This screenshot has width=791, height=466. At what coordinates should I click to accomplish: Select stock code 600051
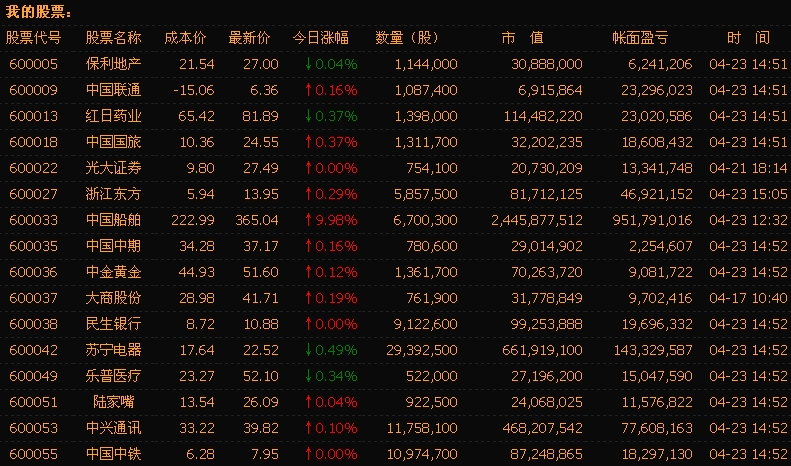[x=33, y=402]
